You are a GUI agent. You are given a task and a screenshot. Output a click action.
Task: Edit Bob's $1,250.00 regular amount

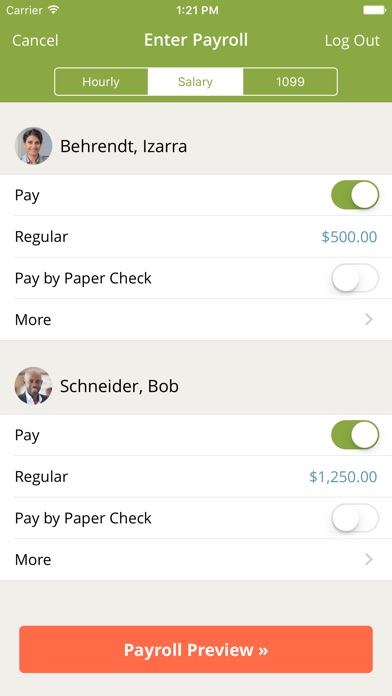[x=343, y=477]
